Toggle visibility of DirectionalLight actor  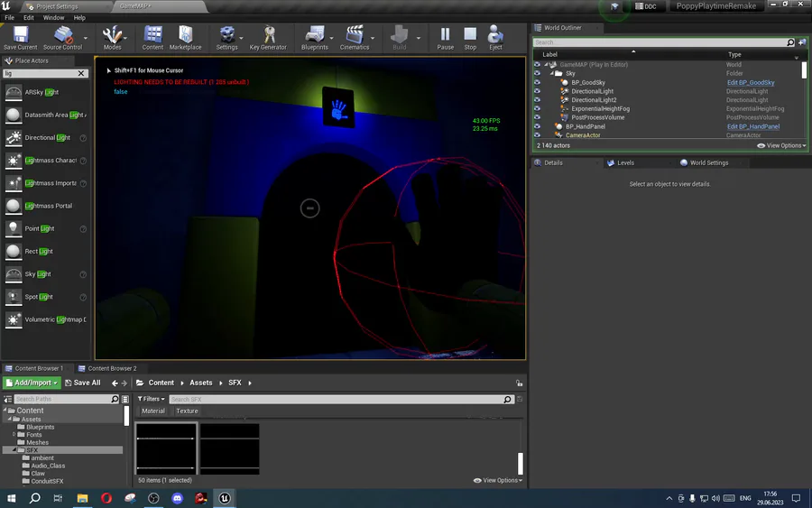(x=537, y=91)
